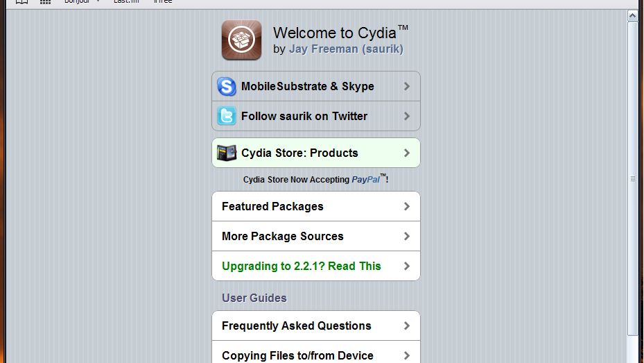The image size is (644, 363).
Task: Click the chevron beside Follow saurik on Twitter
Action: (x=407, y=116)
